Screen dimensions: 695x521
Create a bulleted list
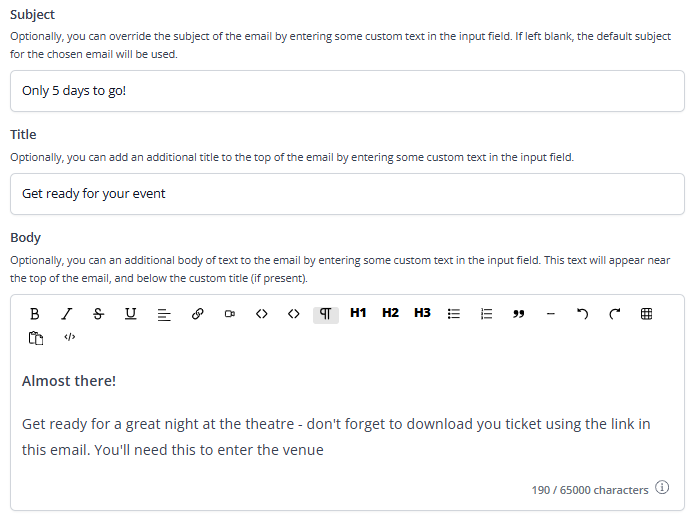(454, 313)
